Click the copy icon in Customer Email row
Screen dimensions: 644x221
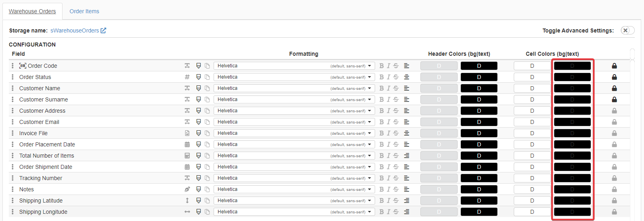207,122
